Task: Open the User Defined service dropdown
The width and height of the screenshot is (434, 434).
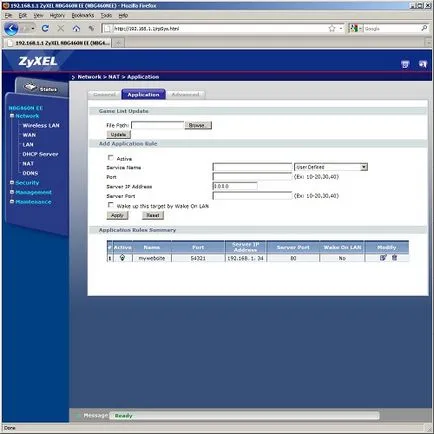Action: 331,167
